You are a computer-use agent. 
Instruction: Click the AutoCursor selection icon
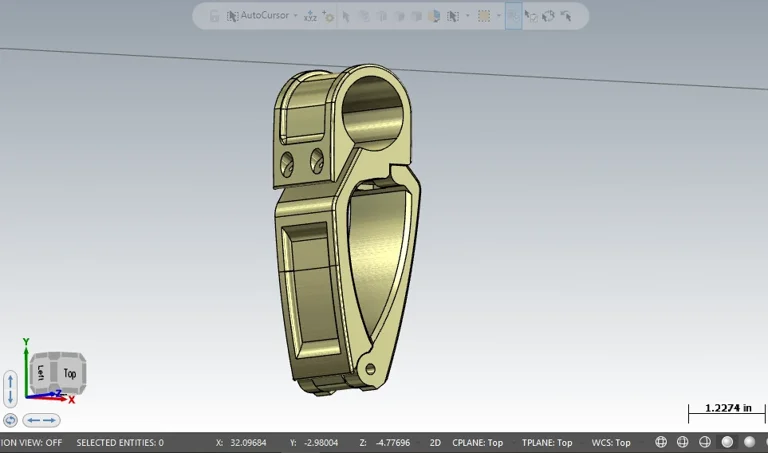(232, 16)
